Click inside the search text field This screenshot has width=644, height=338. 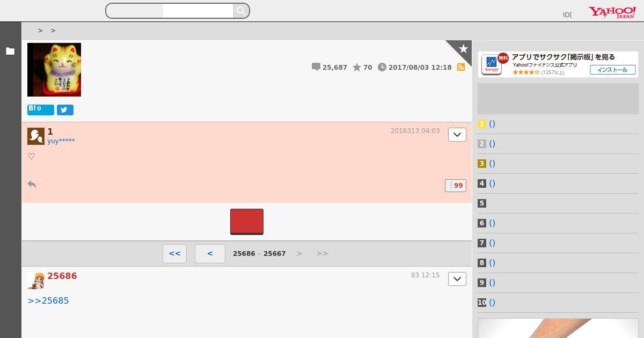[198, 11]
